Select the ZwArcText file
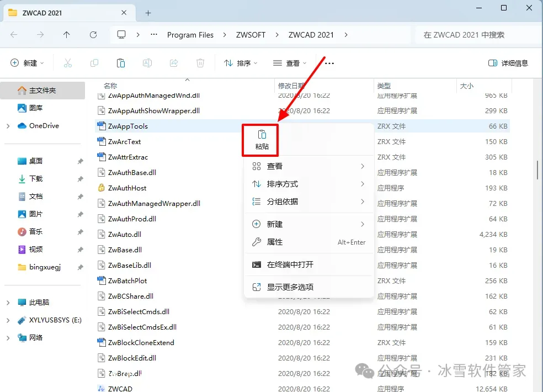This screenshot has width=543, height=392. pos(124,142)
